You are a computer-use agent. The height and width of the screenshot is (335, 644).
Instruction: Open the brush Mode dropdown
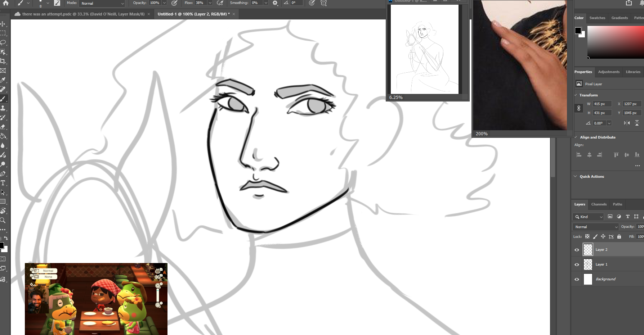(x=102, y=3)
